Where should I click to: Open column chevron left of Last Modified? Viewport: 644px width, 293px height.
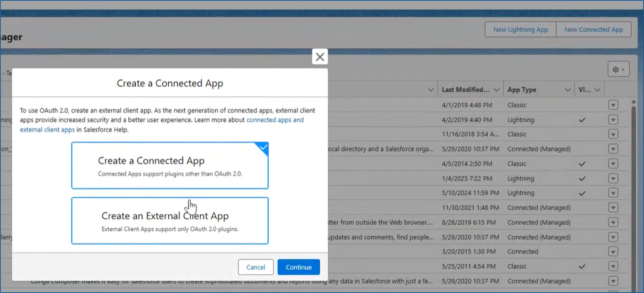click(431, 90)
